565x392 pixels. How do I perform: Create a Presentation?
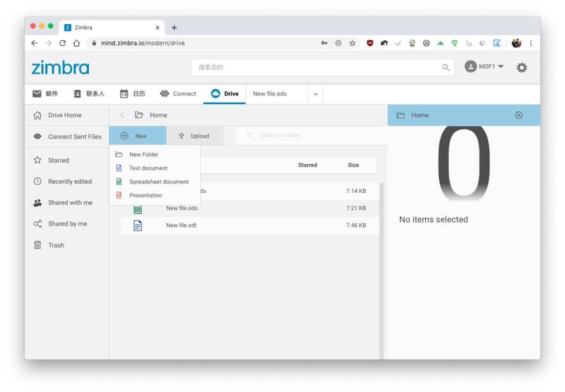tap(155, 196)
